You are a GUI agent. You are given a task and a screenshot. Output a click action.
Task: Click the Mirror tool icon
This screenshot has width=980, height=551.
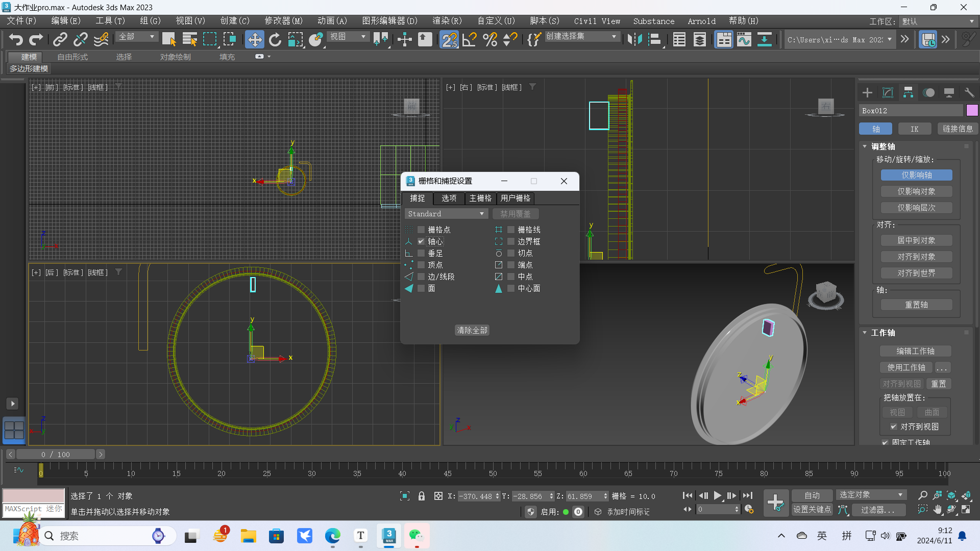pos(634,39)
